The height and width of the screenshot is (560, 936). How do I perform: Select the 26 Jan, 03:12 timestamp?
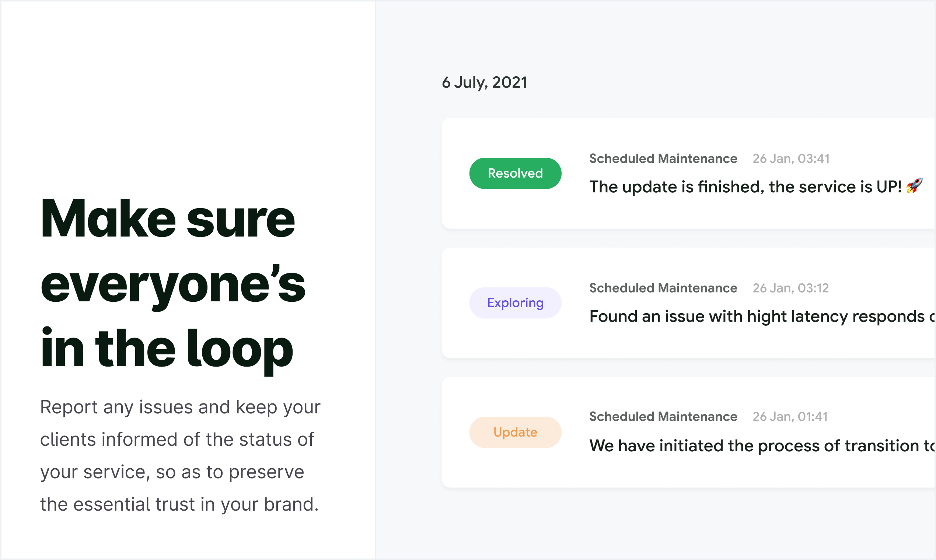[791, 288]
